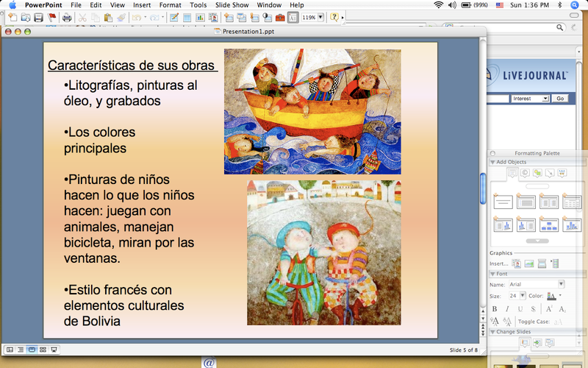Open the Slide Show menu
This screenshot has width=588, height=368.
coord(232,5)
